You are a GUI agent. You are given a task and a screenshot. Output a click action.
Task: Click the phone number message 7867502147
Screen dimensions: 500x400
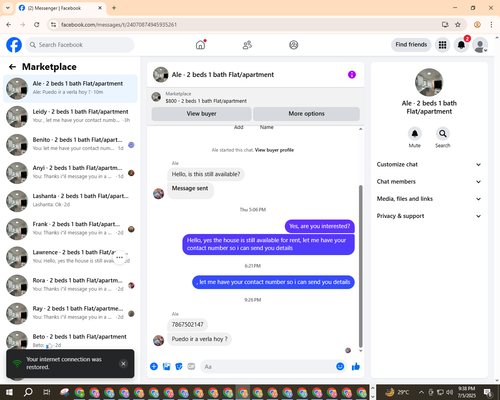(187, 325)
